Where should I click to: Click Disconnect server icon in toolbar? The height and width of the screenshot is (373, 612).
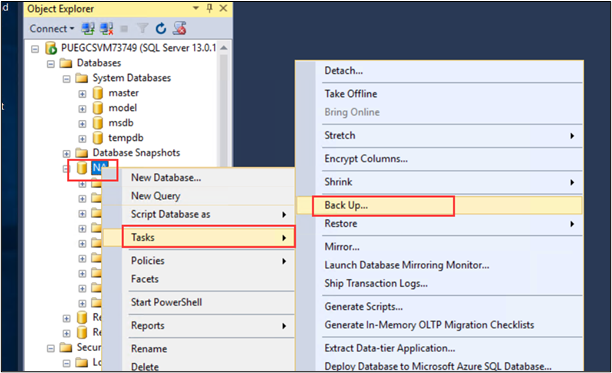point(106,28)
